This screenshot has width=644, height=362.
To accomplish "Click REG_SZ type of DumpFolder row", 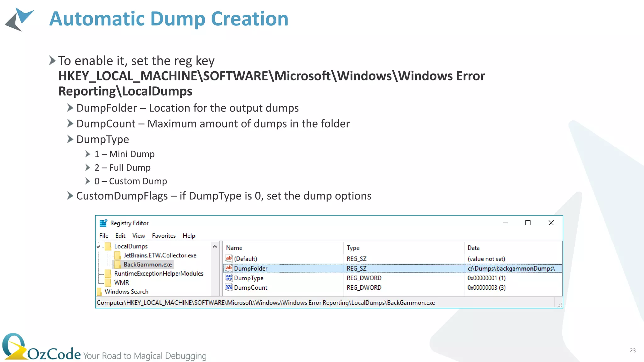I will [357, 269].
